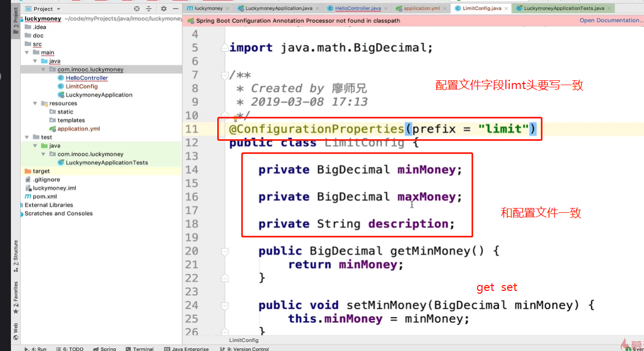
Task: Close the luckymoney tab
Action: (x=228, y=8)
